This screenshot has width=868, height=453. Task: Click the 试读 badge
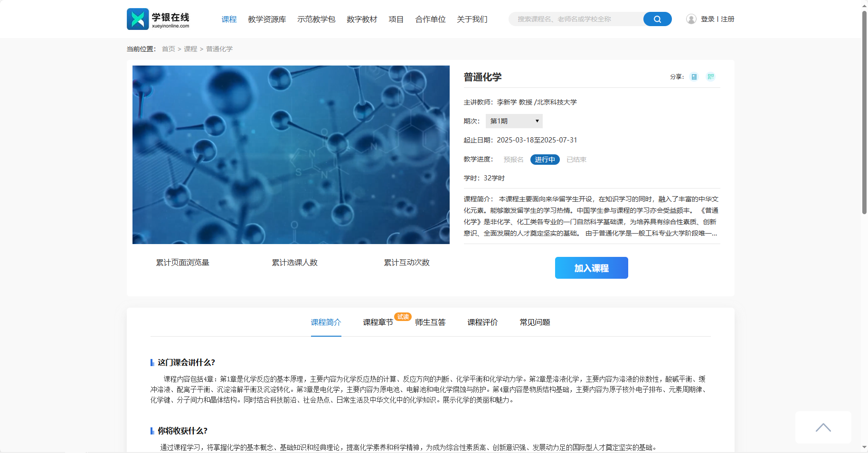[403, 317]
